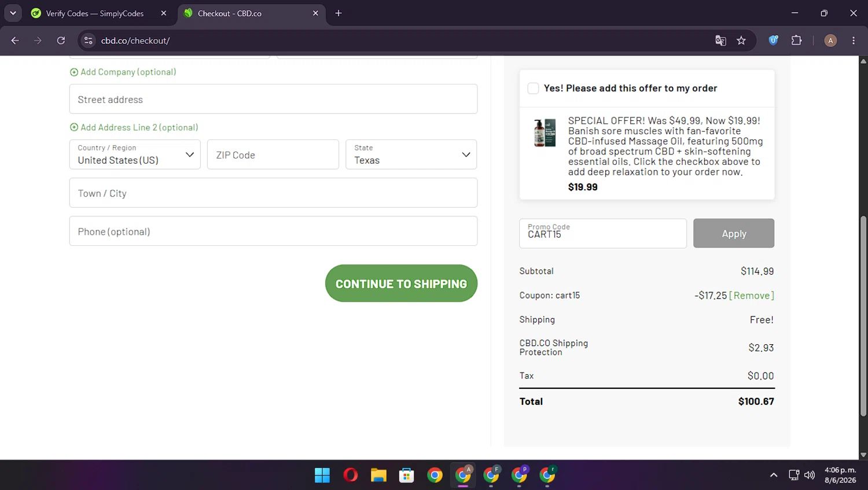Click the Tax value $0.00
This screenshot has width=868, height=490.
(x=760, y=375)
